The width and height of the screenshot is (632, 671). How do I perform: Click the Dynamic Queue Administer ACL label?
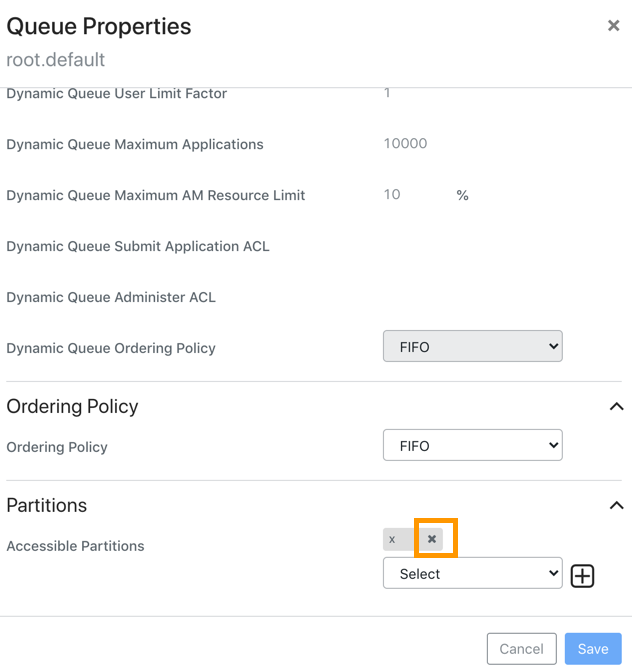pos(111,297)
